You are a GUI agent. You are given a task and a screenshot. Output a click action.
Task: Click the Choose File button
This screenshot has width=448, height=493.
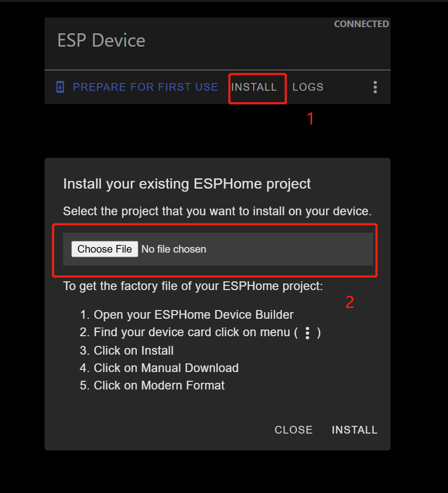(105, 249)
